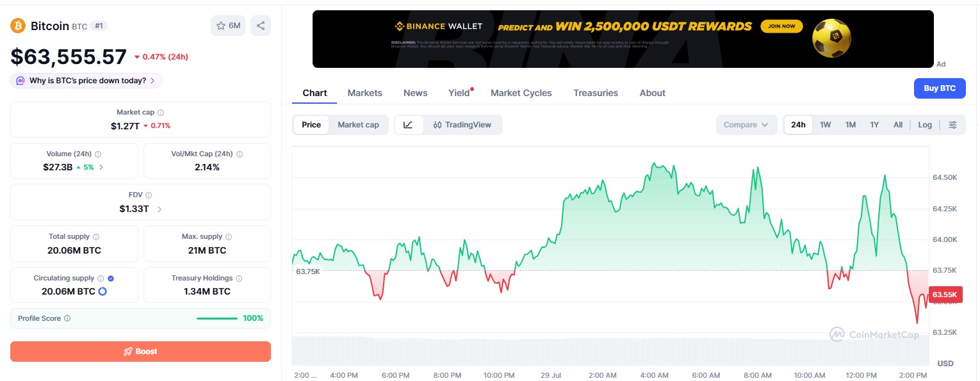Click the orange Boost button
980x381 pixels.
point(140,352)
